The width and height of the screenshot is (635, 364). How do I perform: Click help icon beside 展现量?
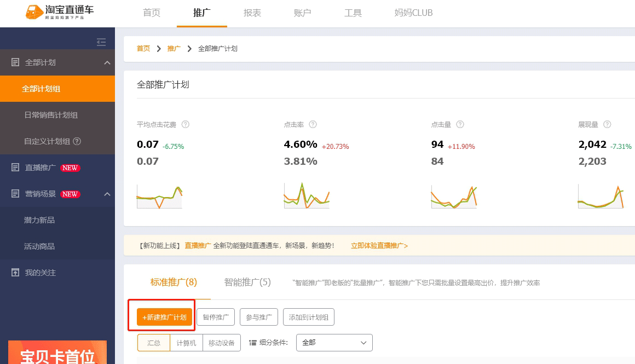(x=607, y=124)
